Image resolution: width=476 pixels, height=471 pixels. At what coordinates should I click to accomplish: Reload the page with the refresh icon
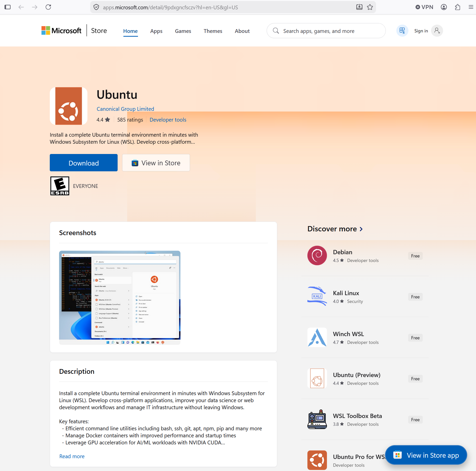pyautogui.click(x=48, y=7)
